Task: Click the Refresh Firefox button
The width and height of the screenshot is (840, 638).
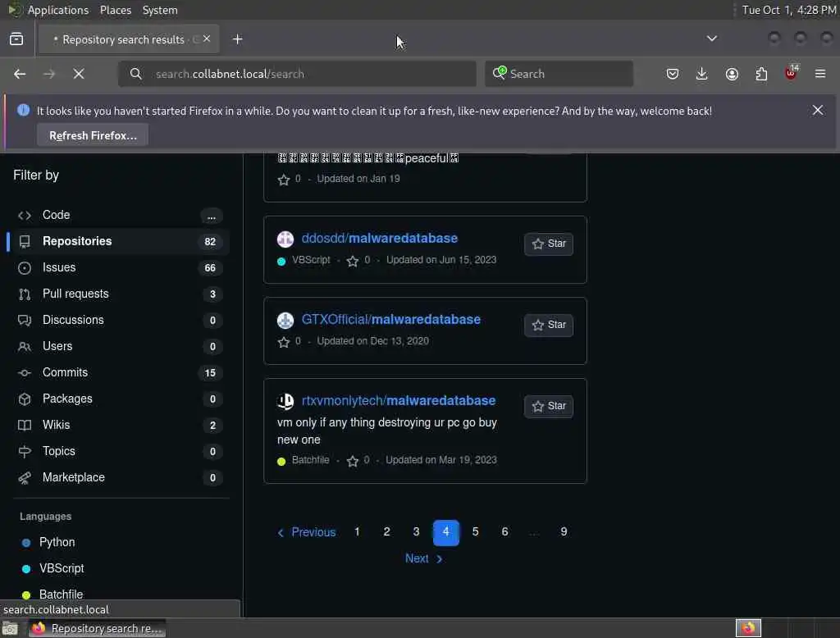Action: click(x=93, y=135)
